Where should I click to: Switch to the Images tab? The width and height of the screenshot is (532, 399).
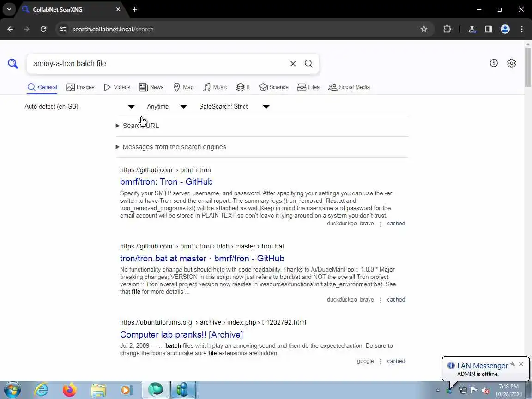80,87
